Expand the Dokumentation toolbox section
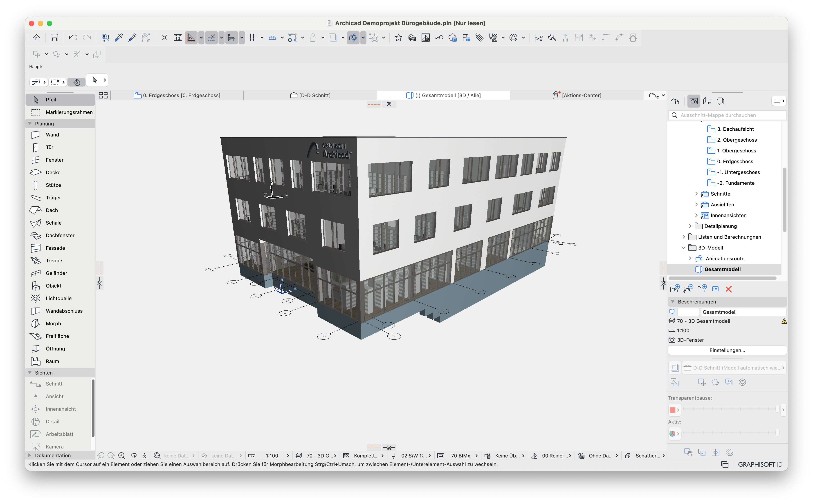This screenshot has height=504, width=813. pos(30,455)
